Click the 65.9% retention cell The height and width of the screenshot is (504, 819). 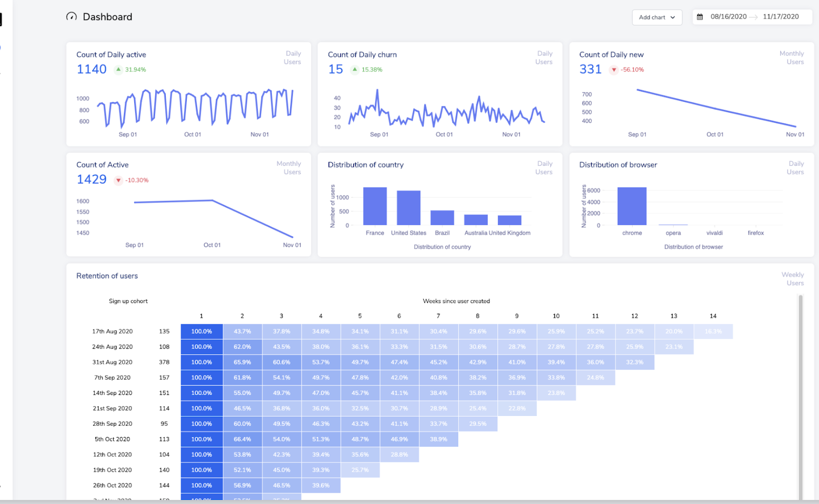(x=242, y=362)
